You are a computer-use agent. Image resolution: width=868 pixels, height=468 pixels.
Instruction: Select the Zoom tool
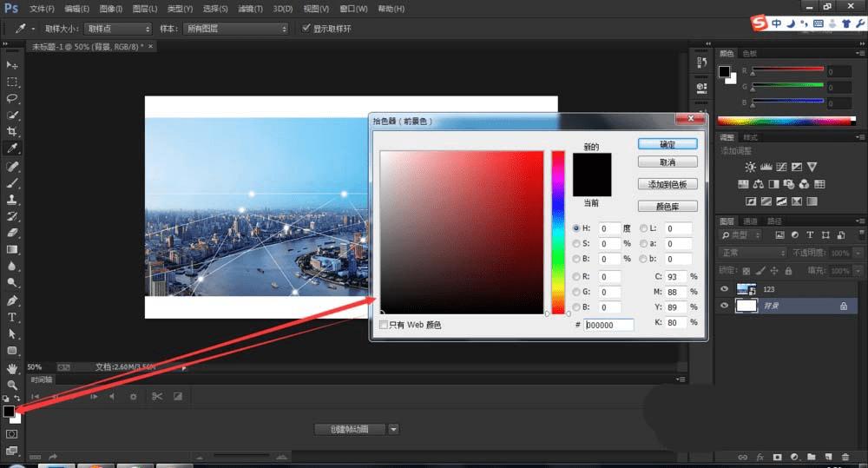(x=11, y=385)
